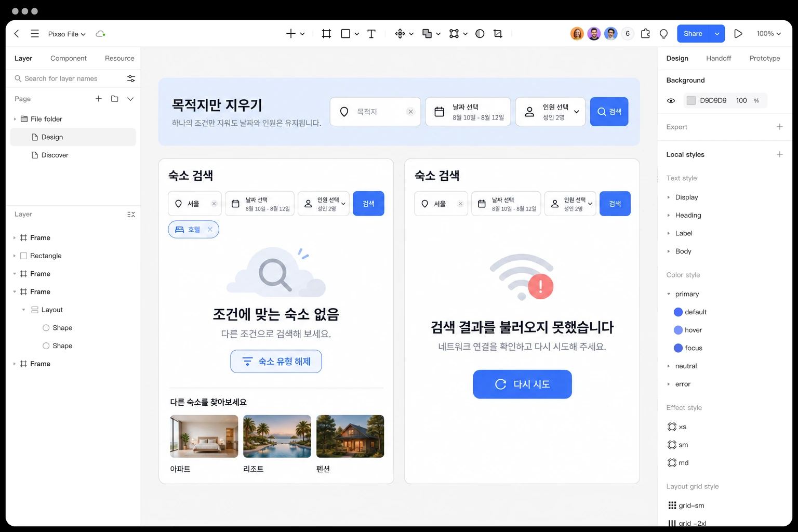
Task: Open layer search filter settings
Action: point(131,78)
